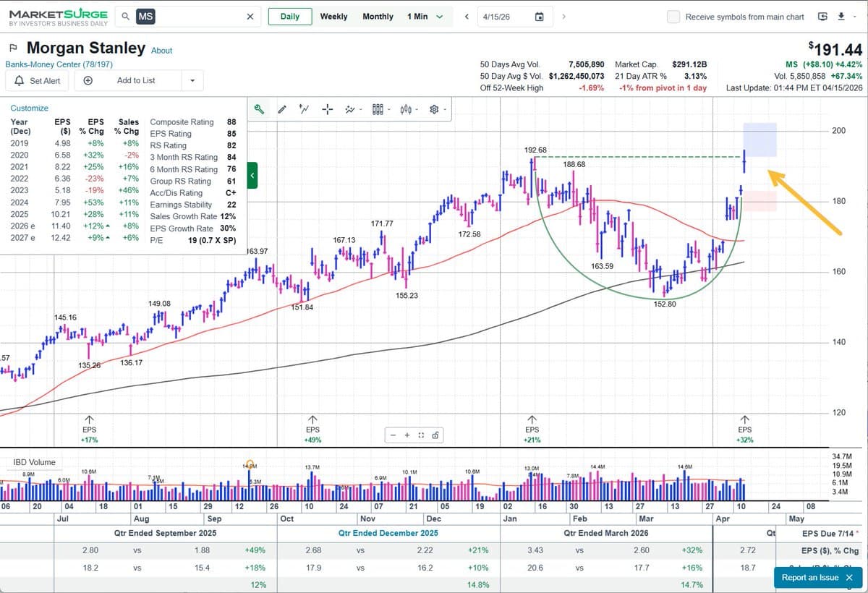Clear the symbol search with X

[x=250, y=17]
